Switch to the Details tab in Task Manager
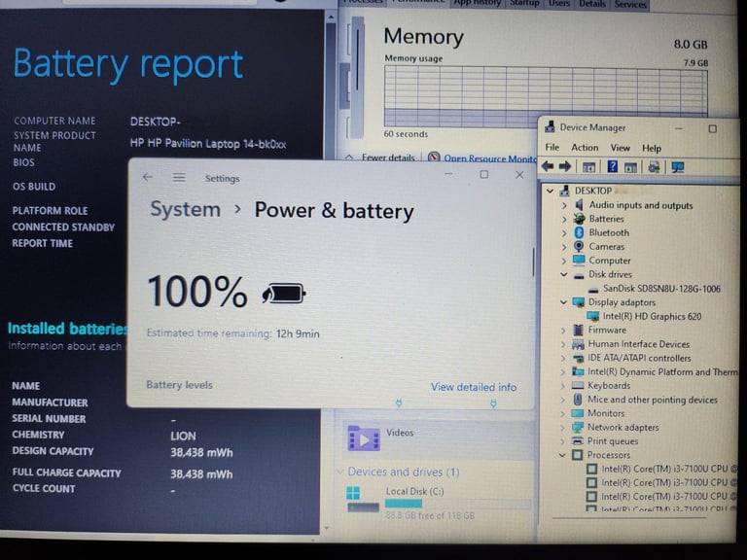Screen dimensions: 747x560 pyautogui.click(x=592, y=4)
